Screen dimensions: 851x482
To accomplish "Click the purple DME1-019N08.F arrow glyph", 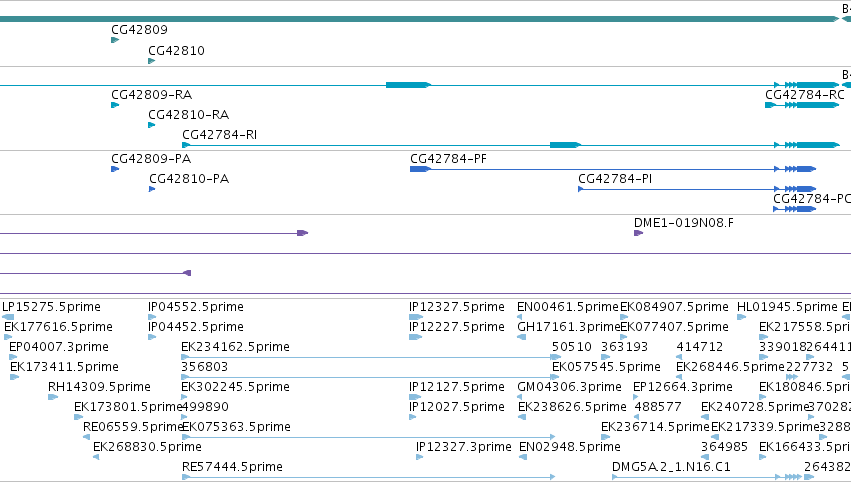I will click(x=638, y=233).
